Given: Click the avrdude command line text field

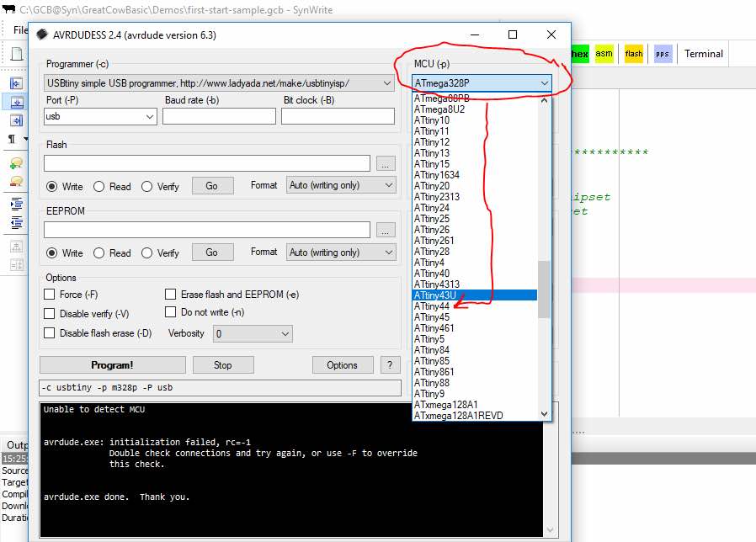Looking at the screenshot, I should [x=220, y=388].
